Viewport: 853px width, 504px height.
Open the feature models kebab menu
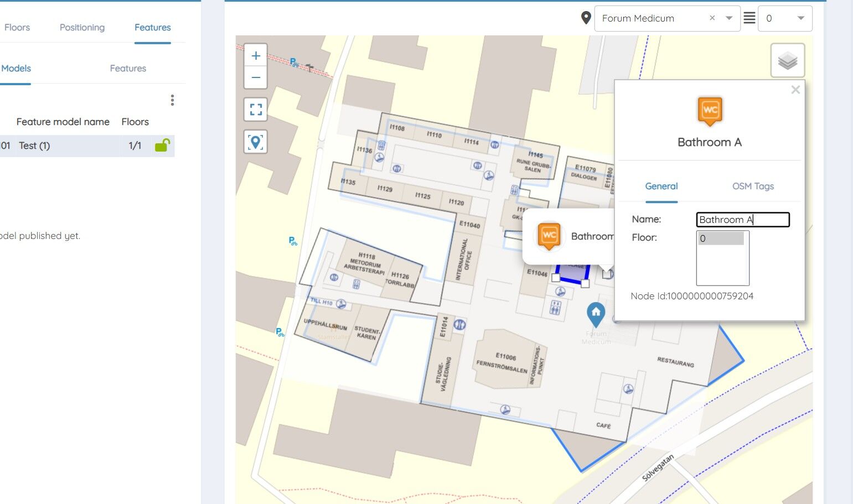(x=173, y=100)
